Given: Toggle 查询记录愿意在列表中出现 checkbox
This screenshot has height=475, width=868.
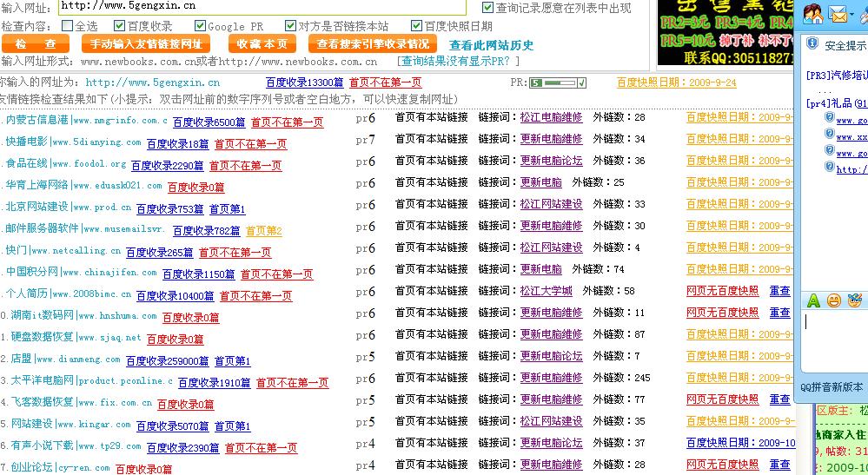Looking at the screenshot, I should tap(487, 8).
